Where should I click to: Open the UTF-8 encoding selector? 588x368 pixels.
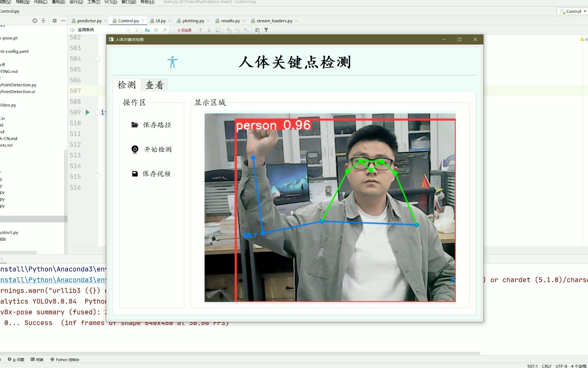click(x=561, y=366)
